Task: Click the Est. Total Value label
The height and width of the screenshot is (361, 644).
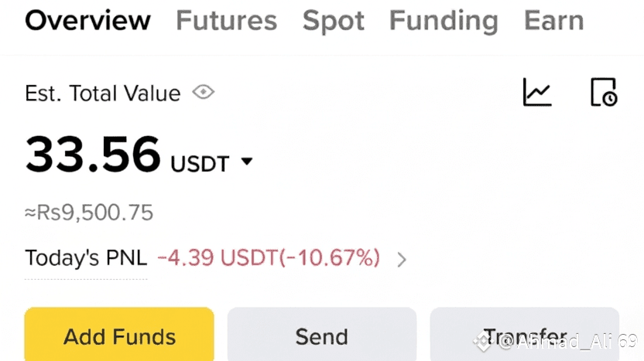Action: (102, 94)
